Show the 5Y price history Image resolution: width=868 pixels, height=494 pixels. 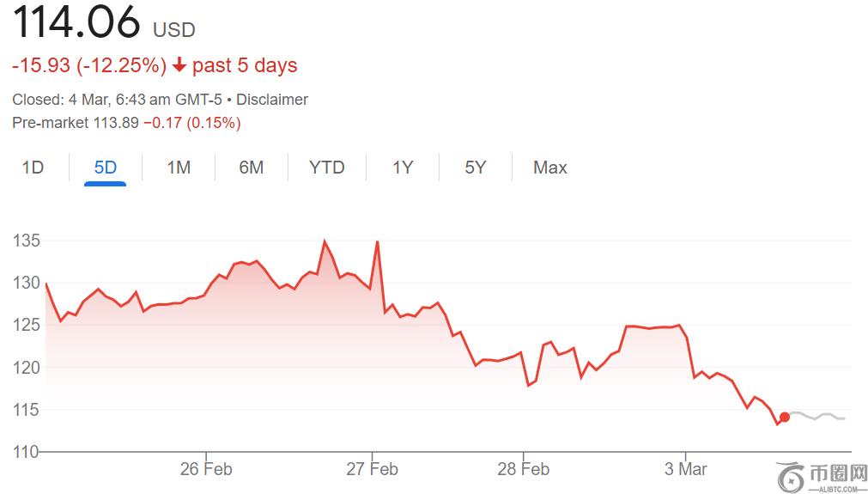pyautogui.click(x=476, y=168)
